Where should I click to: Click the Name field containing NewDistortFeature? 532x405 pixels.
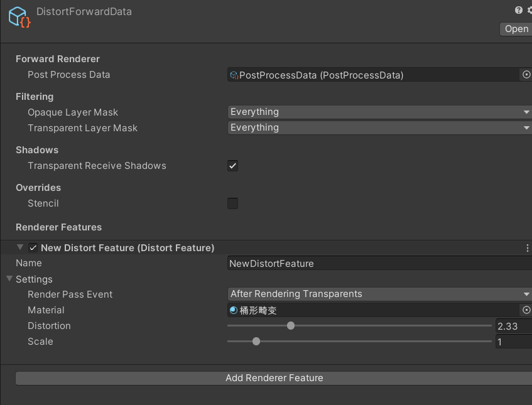(x=379, y=263)
